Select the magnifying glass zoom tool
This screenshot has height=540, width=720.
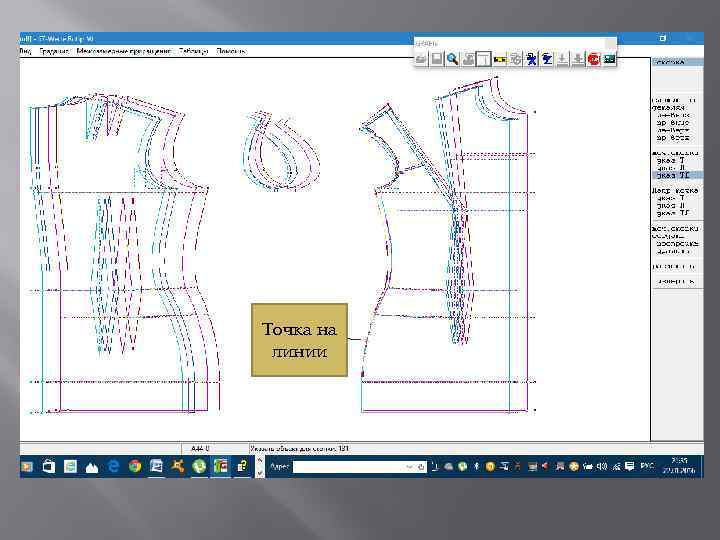tap(452, 59)
